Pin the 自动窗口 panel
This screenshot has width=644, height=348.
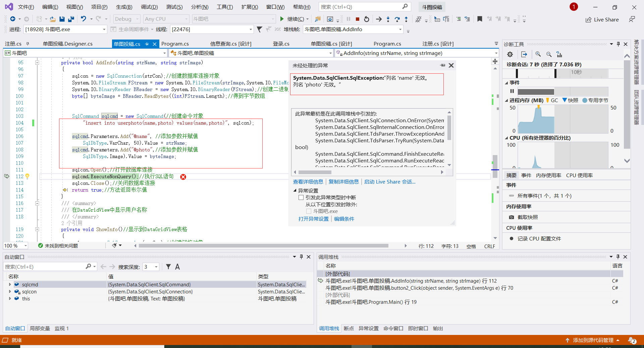click(301, 257)
